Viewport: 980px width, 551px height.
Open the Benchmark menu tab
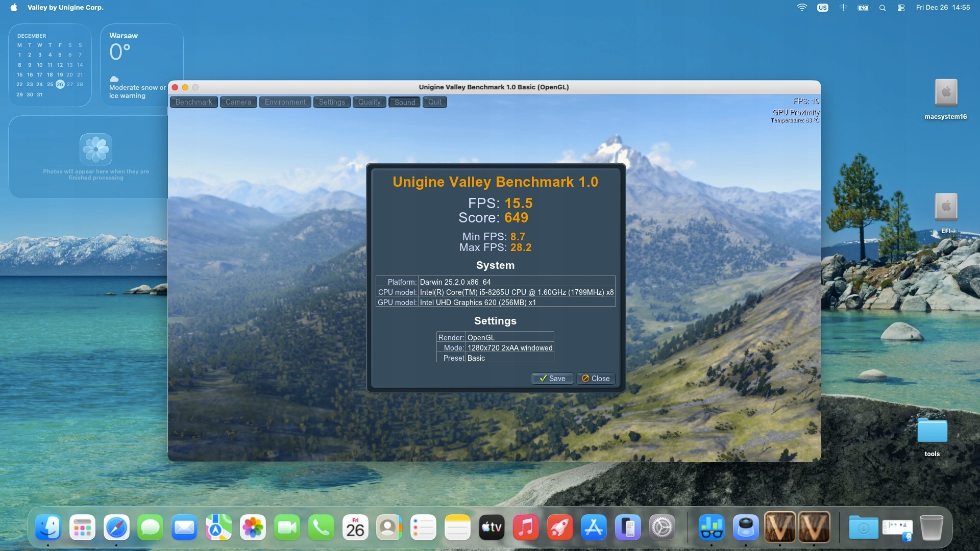tap(193, 102)
